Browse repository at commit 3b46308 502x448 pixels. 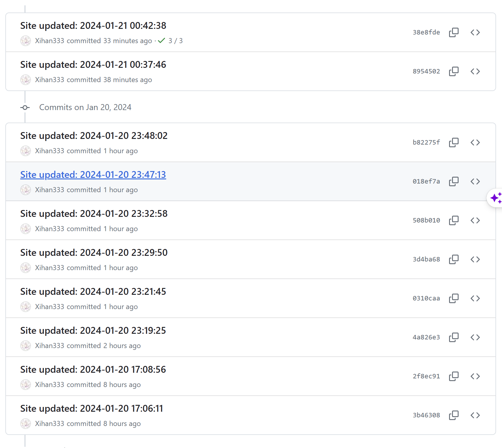click(475, 415)
